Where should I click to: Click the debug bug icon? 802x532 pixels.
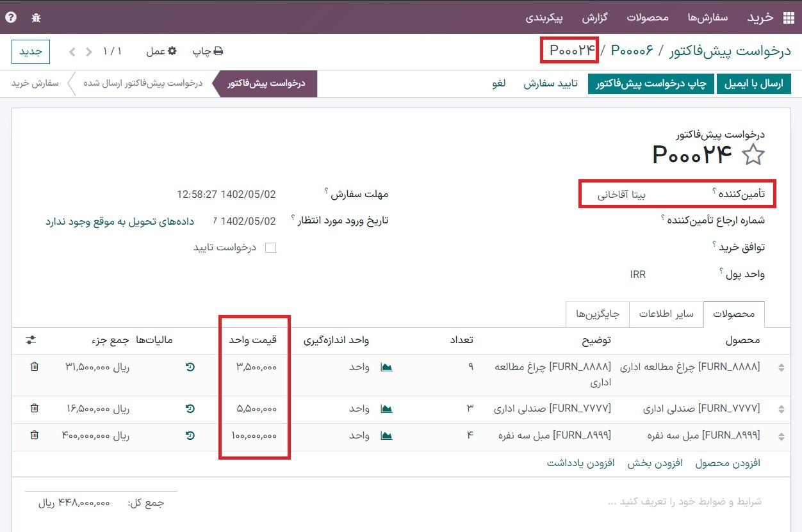coord(36,17)
